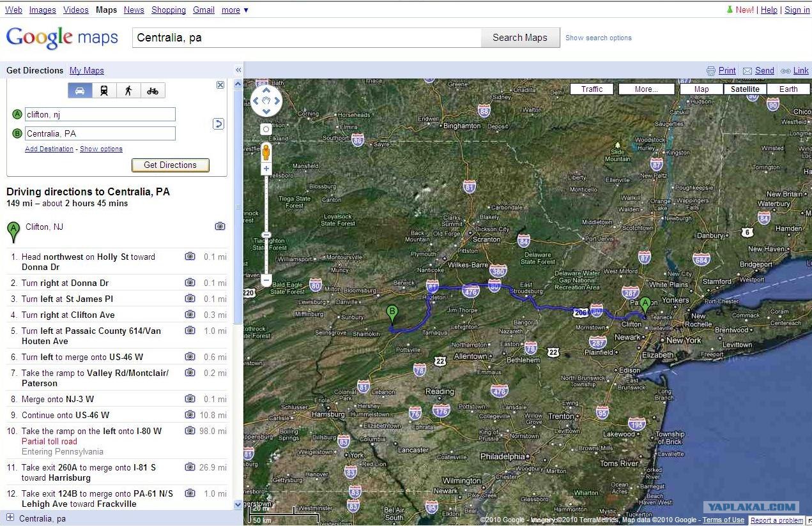Image resolution: width=812 pixels, height=526 pixels.
Task: Open camera icon for I-80 W step
Action: point(190,430)
